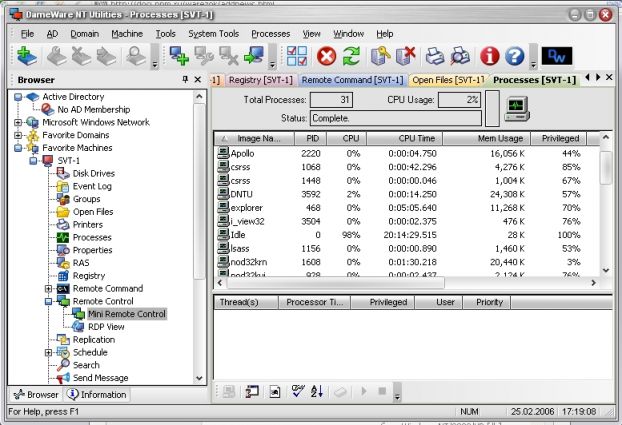Pin the Browser panel with pushpin
The height and width of the screenshot is (425, 622).
tap(183, 80)
